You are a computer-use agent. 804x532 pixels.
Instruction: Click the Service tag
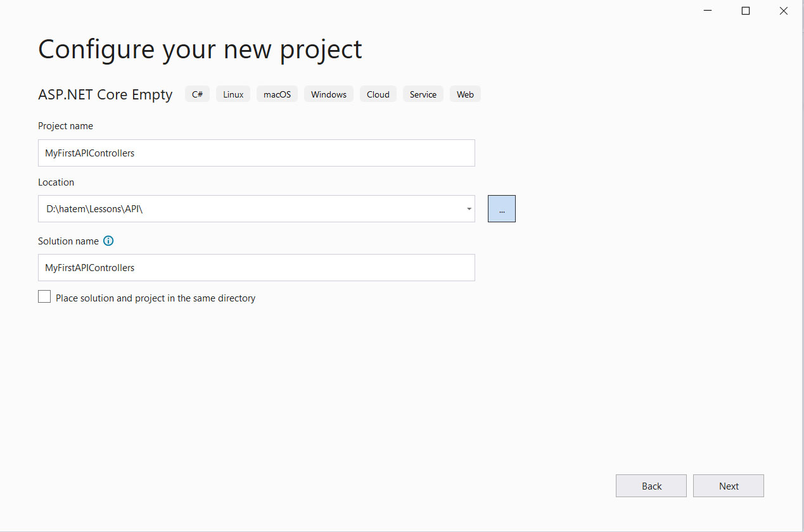point(423,94)
